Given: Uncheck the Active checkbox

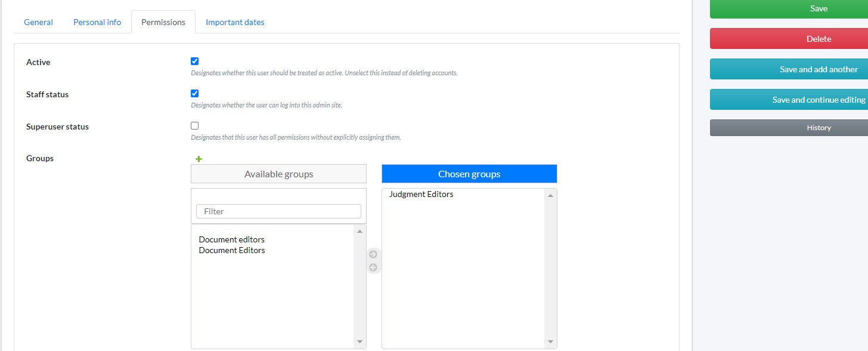Looking at the screenshot, I should [x=194, y=61].
